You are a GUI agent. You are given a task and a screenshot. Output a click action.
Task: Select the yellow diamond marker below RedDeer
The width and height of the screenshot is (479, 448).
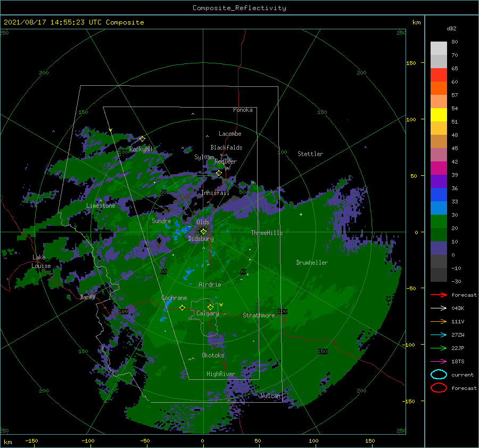[219, 173]
